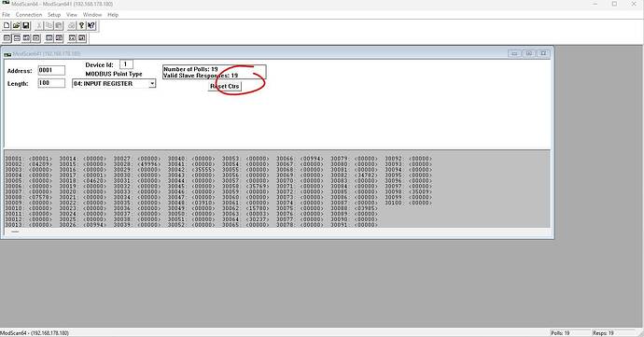Click 'Resps: 19' in the status bar
644x337 pixels.
click(x=603, y=333)
